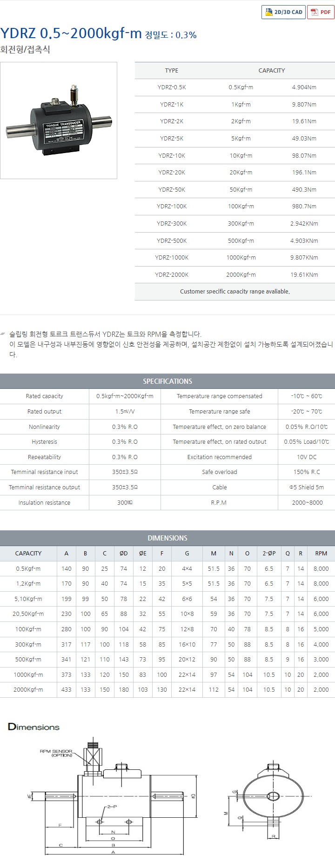Screen dimensions: 335x868
Task: Click the 1000Kgf-m dimensions row label
Action: 28,675
